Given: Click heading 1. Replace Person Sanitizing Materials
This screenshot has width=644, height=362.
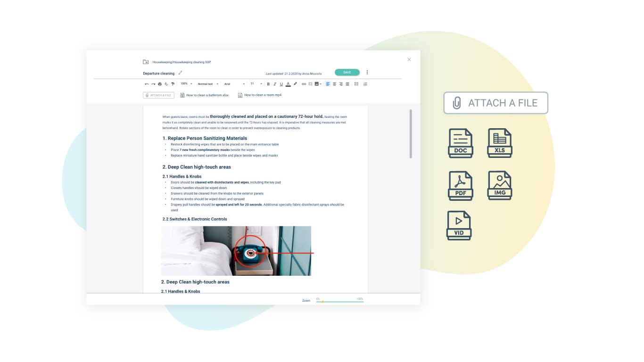Looking at the screenshot, I should point(205,138).
